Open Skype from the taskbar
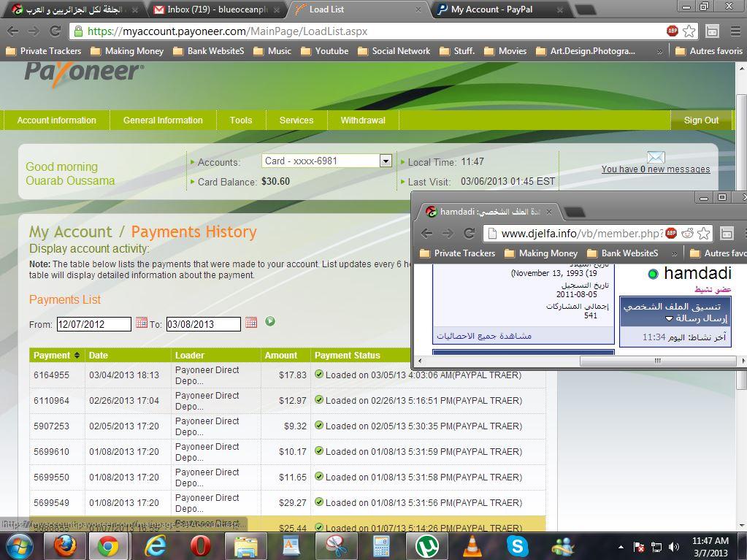The height and width of the screenshot is (560, 747). pos(518,546)
